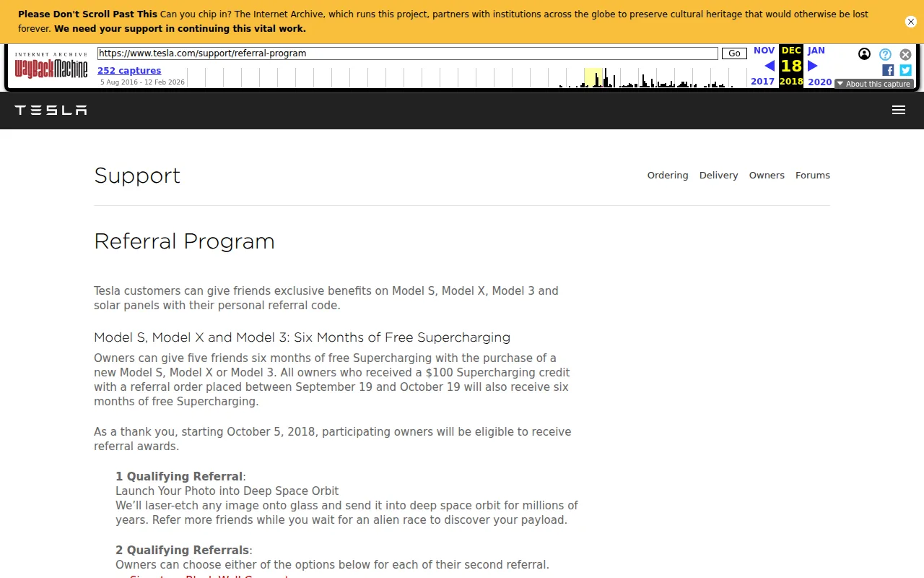Open the Owners support link
The height and width of the screenshot is (578, 924).
767,175
